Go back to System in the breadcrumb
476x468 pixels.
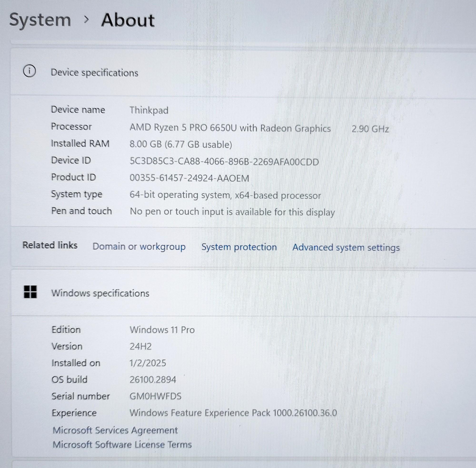[x=40, y=20]
